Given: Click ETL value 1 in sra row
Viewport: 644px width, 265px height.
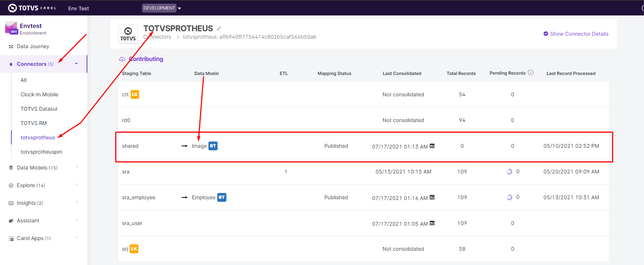Looking at the screenshot, I should point(286,172).
